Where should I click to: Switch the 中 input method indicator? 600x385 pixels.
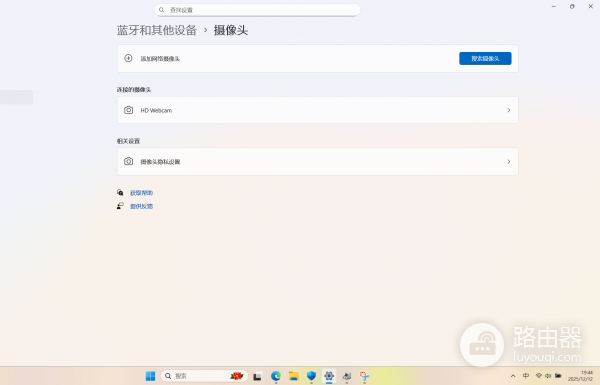(526, 376)
